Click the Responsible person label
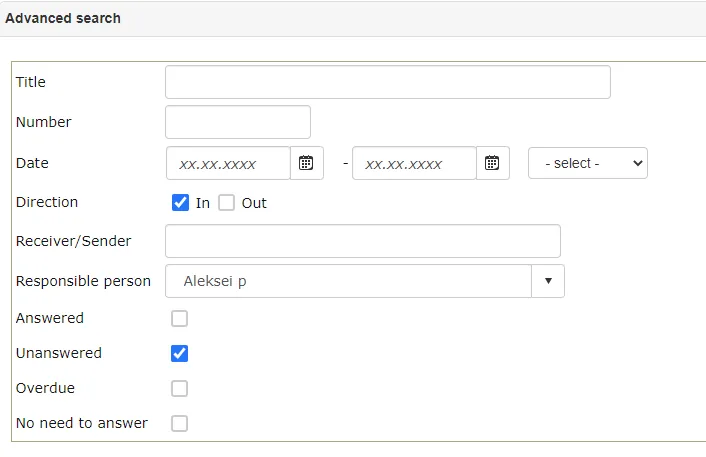The height and width of the screenshot is (457, 706). [83, 281]
